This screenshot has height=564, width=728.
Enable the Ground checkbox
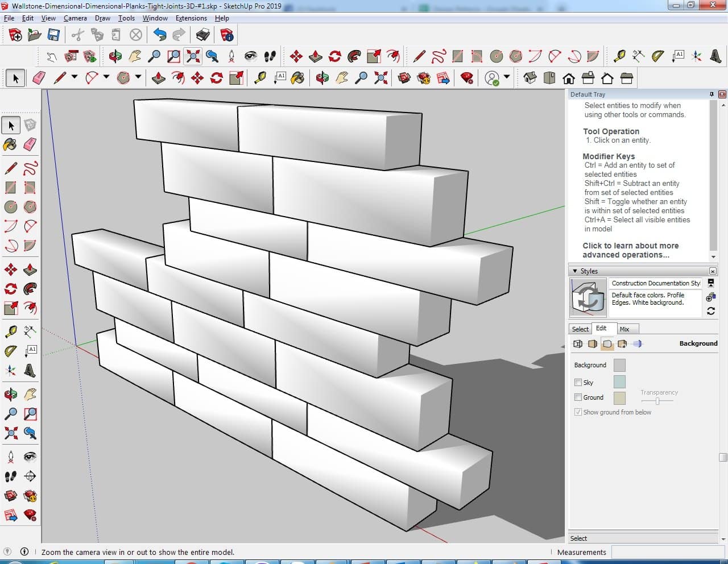click(x=578, y=397)
